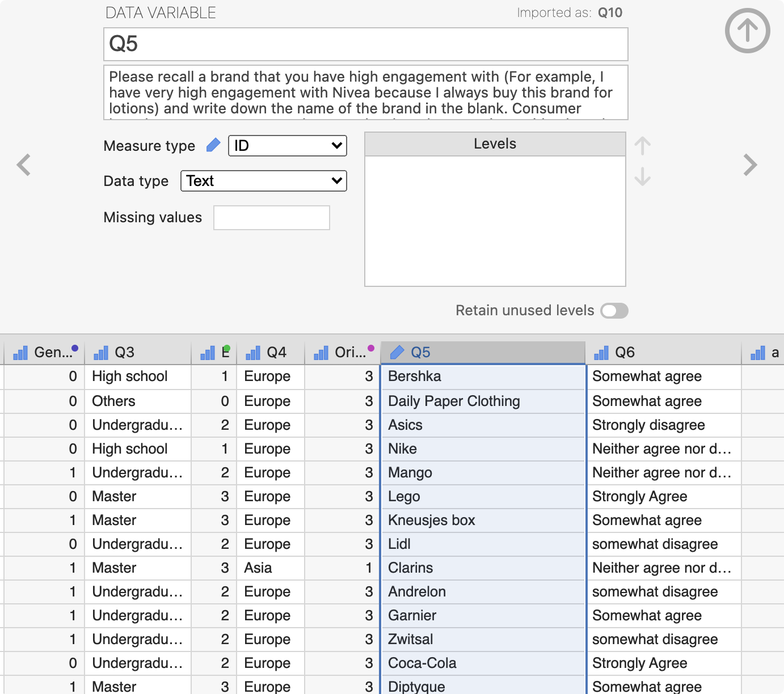784x694 pixels.
Task: Select Undergradu... cell in Asics row
Action: pos(138,425)
